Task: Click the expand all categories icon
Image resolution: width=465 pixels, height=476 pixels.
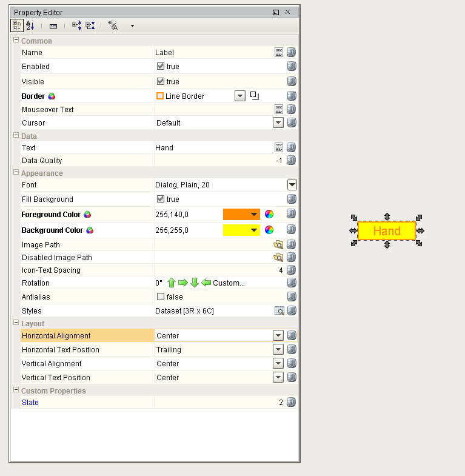Action: pyautogui.click(x=76, y=25)
